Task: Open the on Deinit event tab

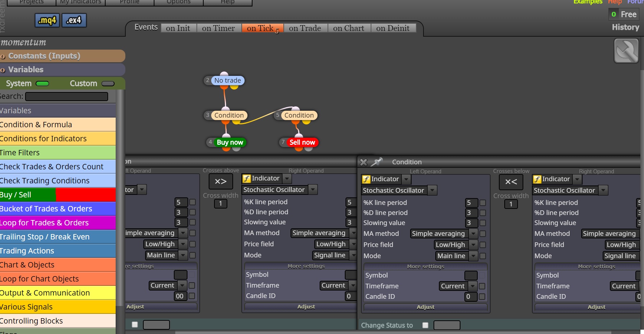Action: (393, 28)
